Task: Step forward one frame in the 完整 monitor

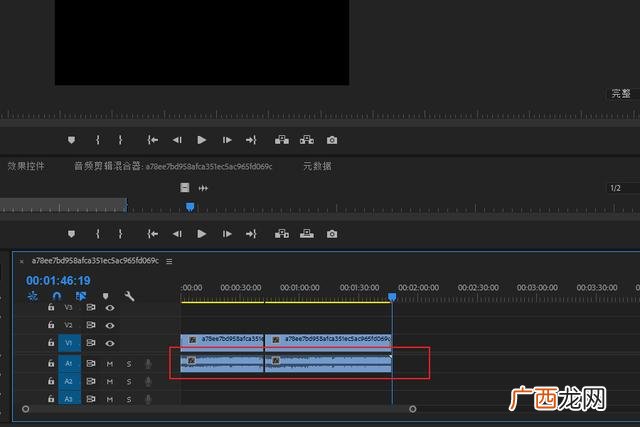Action: point(227,140)
